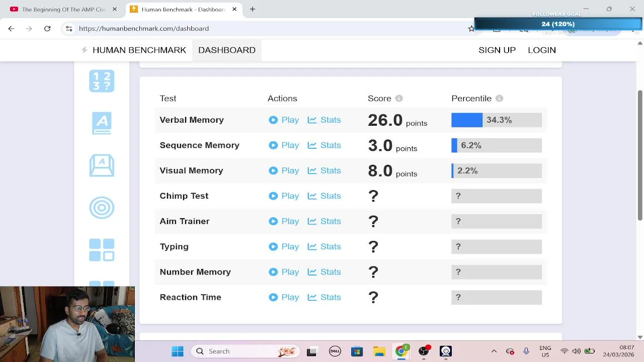Open site information icon in address bar

click(69, 29)
